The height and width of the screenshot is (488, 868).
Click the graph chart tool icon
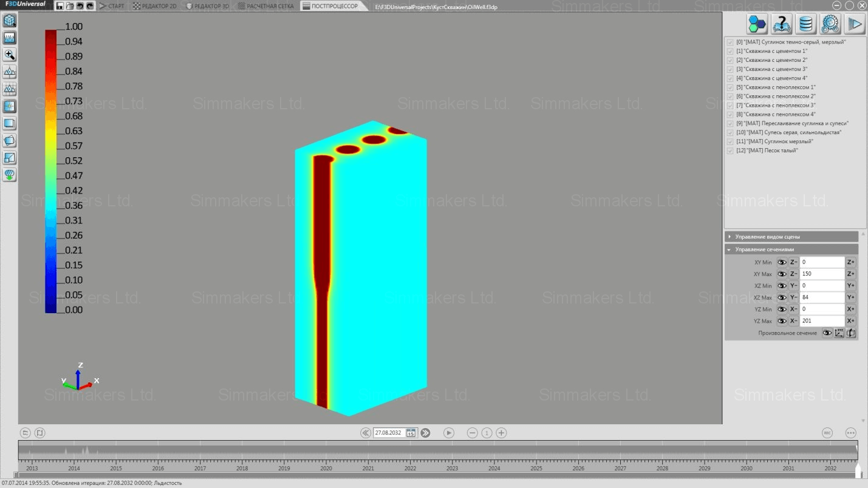pos(10,38)
